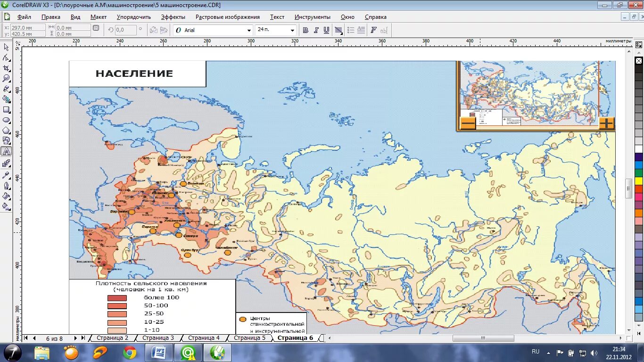Select the Smart Fill tool

(x=7, y=99)
